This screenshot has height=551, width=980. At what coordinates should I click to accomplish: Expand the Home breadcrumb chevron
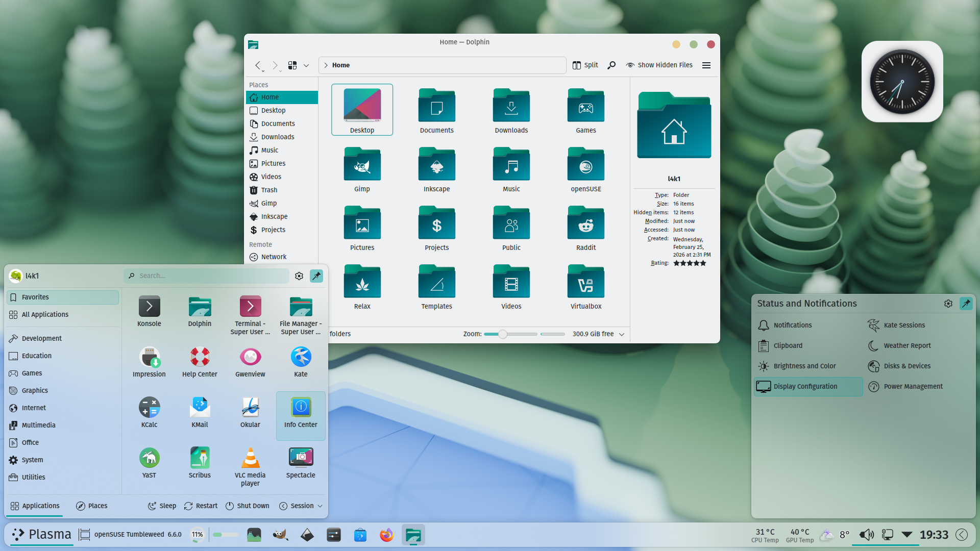pos(326,65)
